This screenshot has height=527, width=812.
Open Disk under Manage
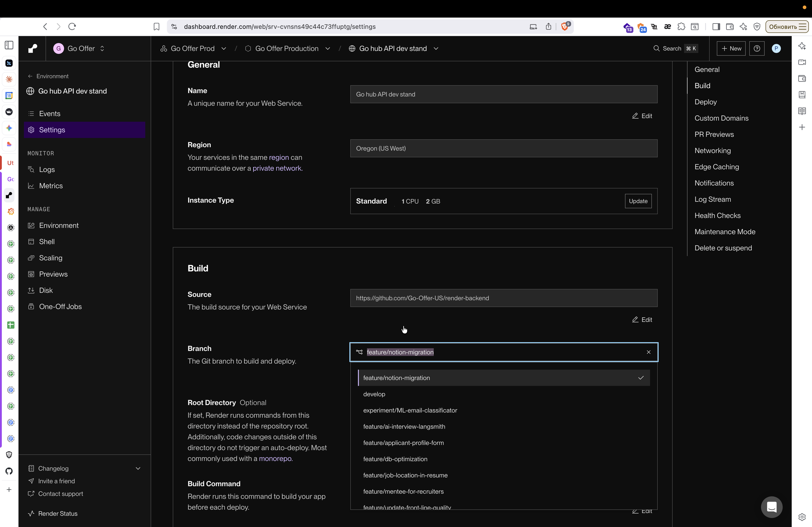[x=85, y=290]
